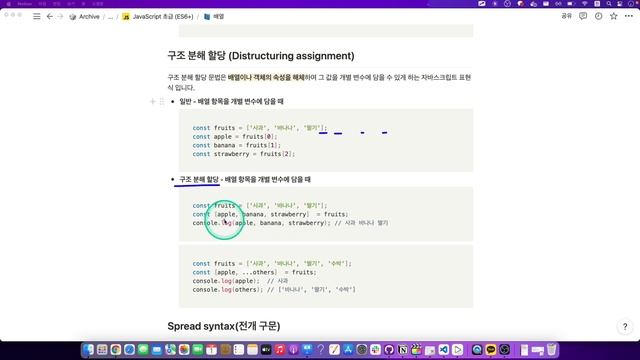The width and height of the screenshot is (640, 360).
Task: Go forward with the right arrow
Action: click(x=60, y=16)
